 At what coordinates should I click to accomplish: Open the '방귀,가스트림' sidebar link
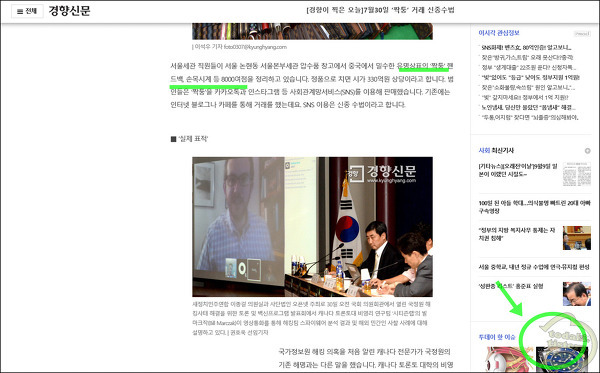527,57
